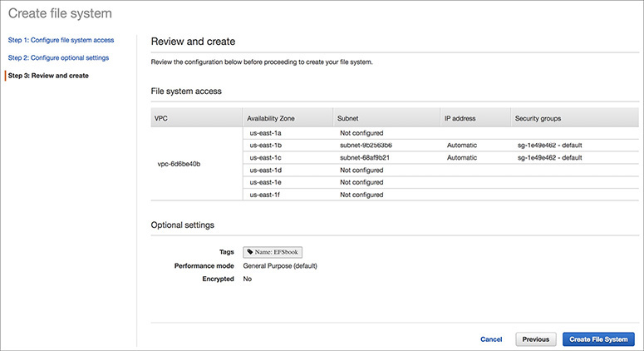Image resolution: width=644 pixels, height=351 pixels.
Task: Click the Subnet column header
Action: [347, 118]
